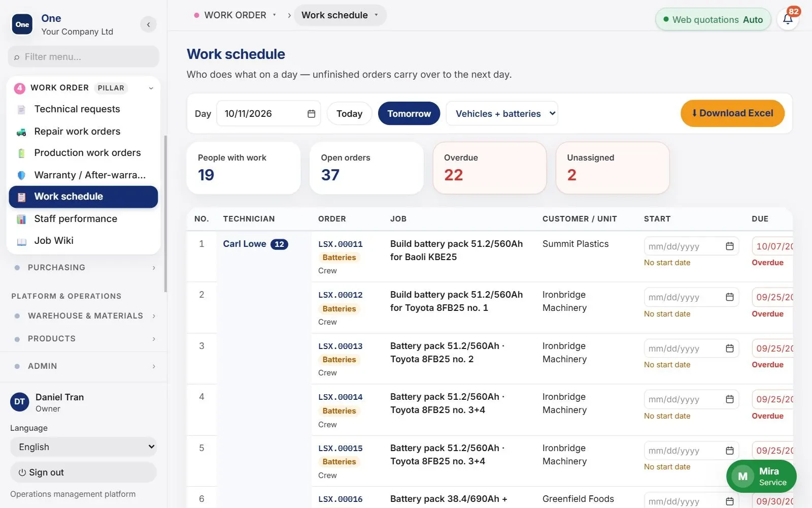Click the Technical requests document icon
Screen dimensions: 812x508
pyautogui.click(x=21, y=109)
